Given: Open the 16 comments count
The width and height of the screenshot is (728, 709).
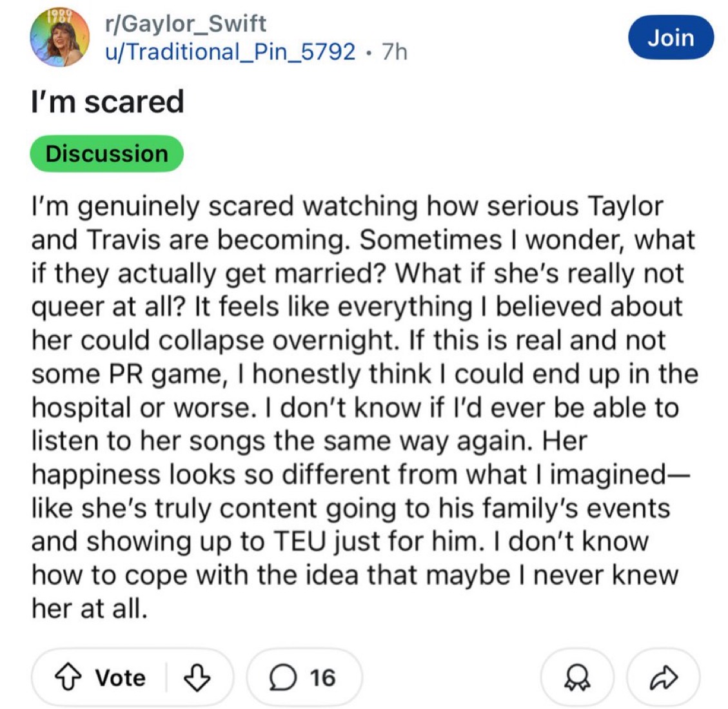Looking at the screenshot, I should (x=322, y=677).
